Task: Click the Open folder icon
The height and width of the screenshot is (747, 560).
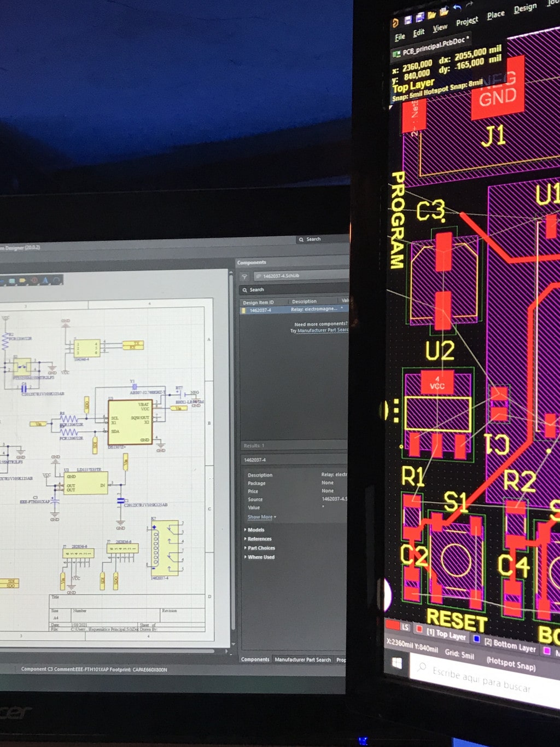Action: (431, 15)
